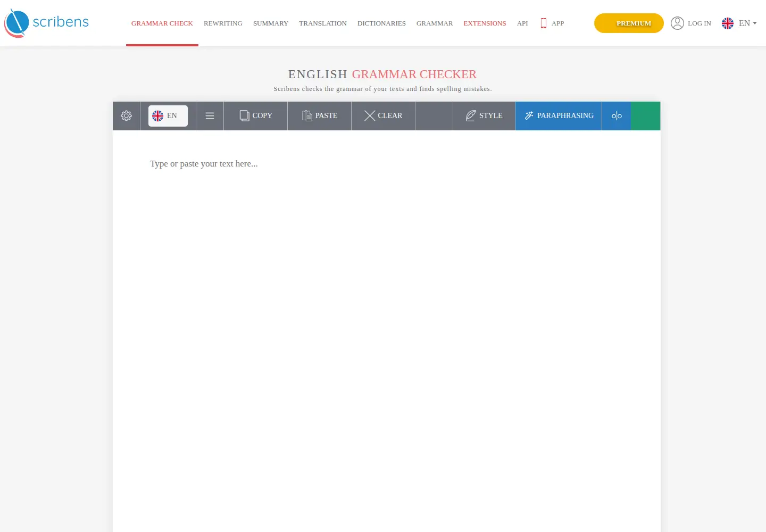
Task: Open the API link
Action: (522, 23)
